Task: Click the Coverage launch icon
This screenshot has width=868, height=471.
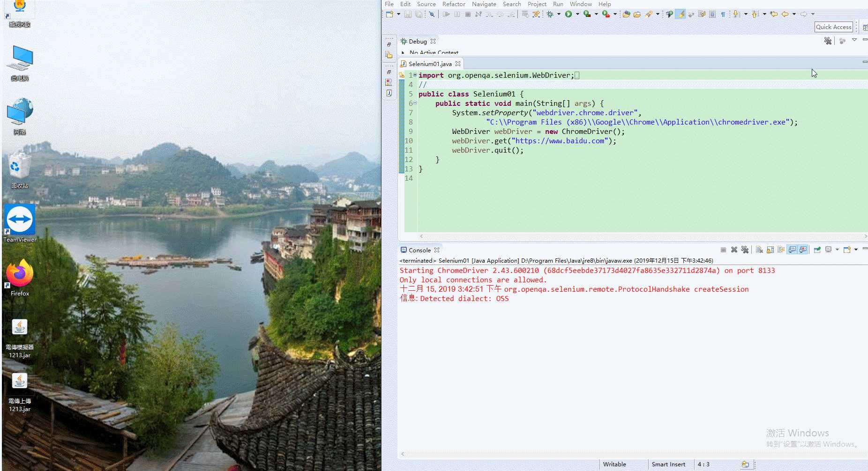Action: pyautogui.click(x=587, y=14)
